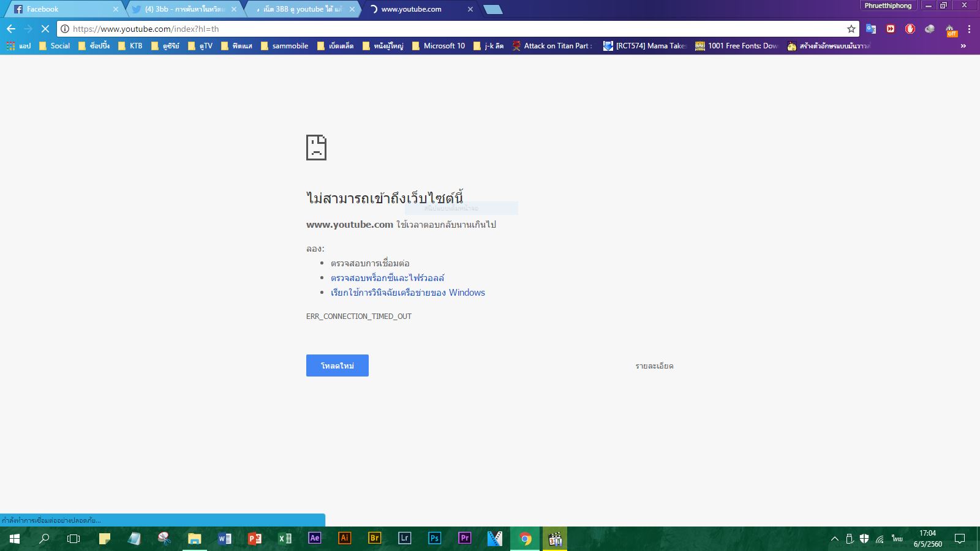Screen dimensions: 980x551
Task: Open the หนังผู้ใหญ่ bookmark folder
Action: tap(383, 46)
